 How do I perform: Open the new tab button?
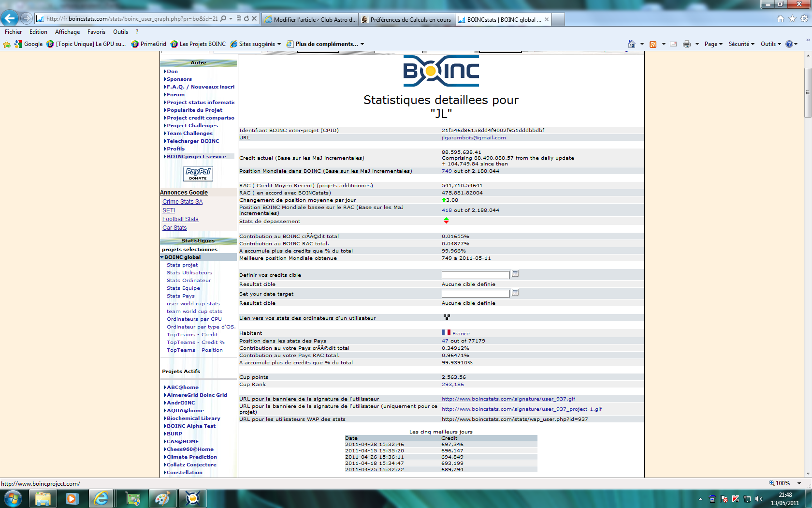[x=558, y=20]
